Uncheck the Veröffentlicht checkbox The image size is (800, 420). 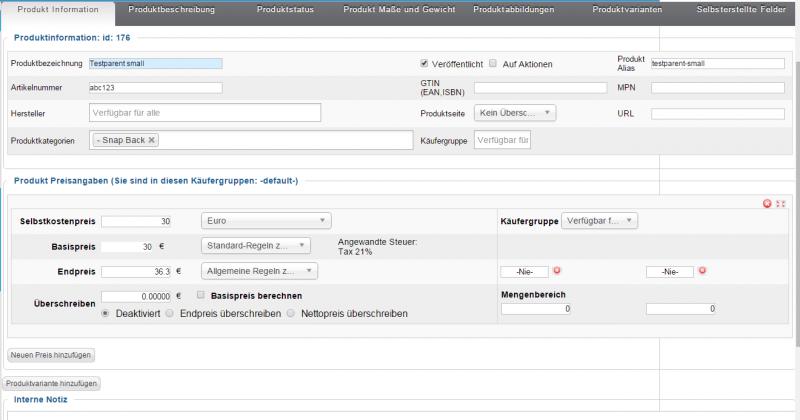tap(425, 63)
